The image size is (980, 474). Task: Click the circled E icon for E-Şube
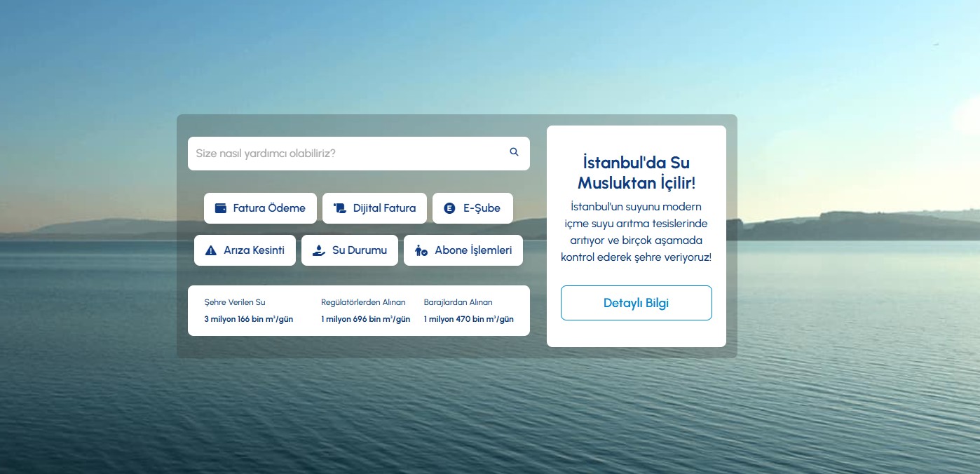pos(450,208)
